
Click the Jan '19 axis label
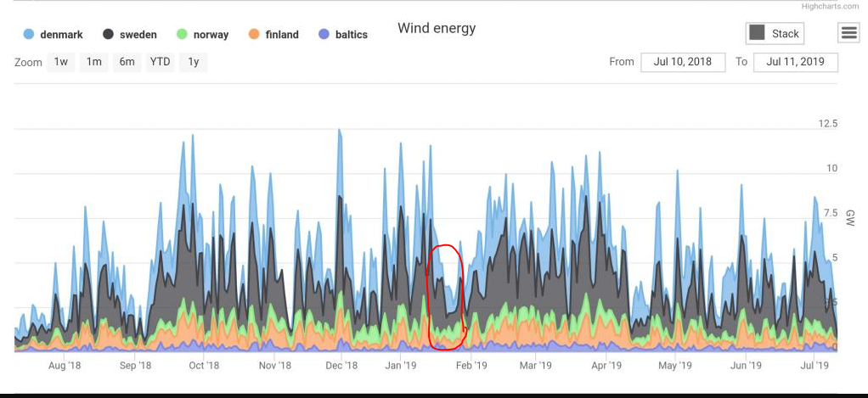[x=400, y=366]
